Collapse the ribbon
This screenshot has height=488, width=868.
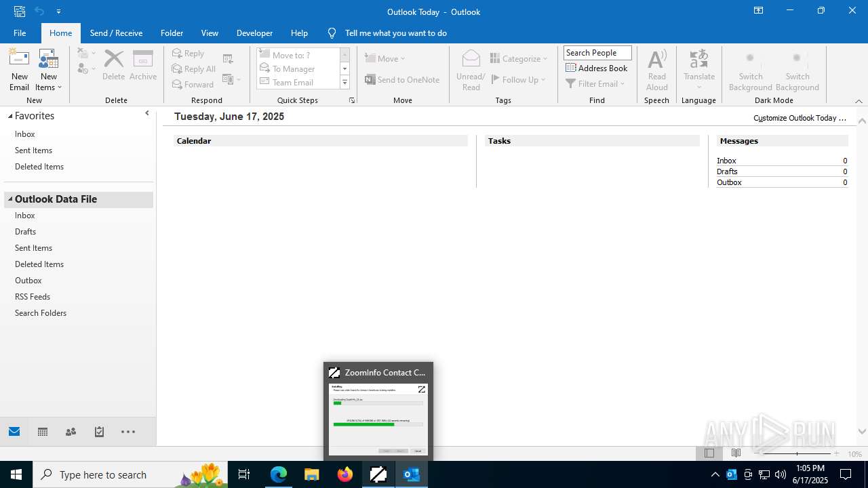859,101
